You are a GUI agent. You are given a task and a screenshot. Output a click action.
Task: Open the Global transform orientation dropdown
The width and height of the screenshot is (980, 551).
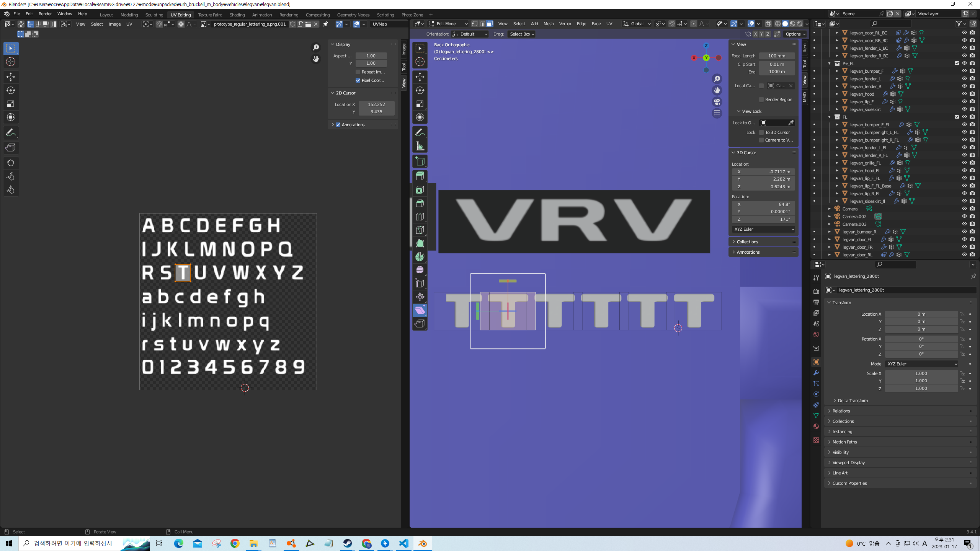coord(637,24)
